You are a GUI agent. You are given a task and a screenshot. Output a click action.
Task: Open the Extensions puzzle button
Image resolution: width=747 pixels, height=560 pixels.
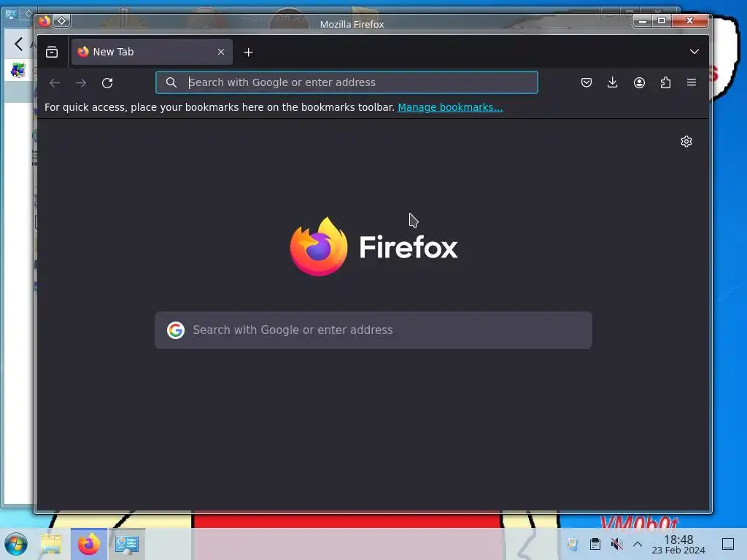point(665,82)
